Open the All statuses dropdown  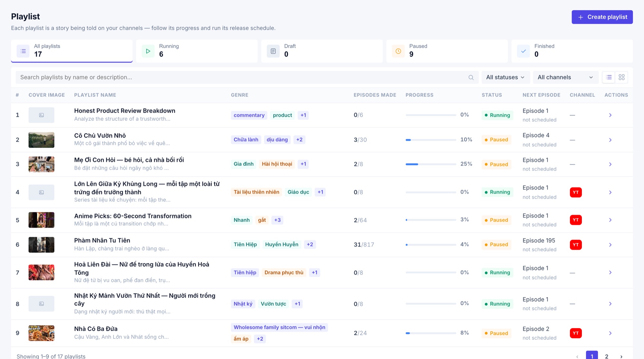click(x=505, y=77)
